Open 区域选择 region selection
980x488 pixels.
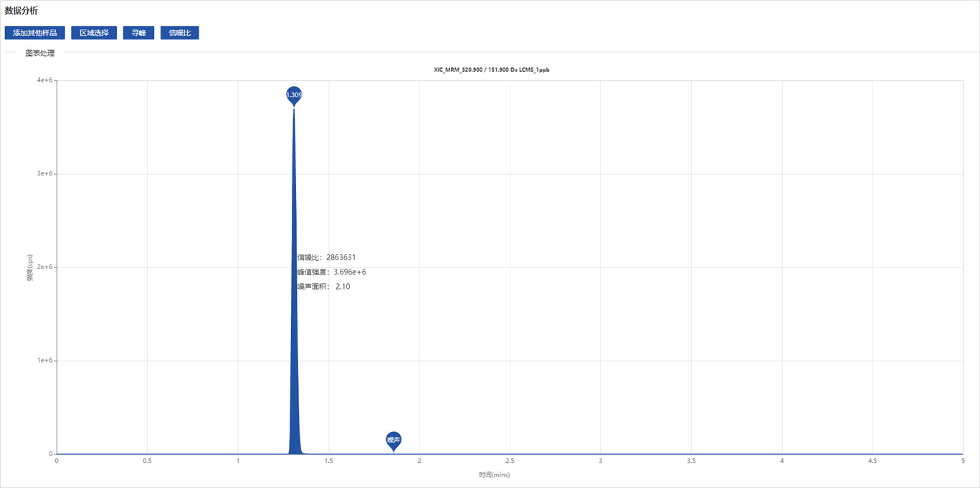pyautogui.click(x=94, y=33)
